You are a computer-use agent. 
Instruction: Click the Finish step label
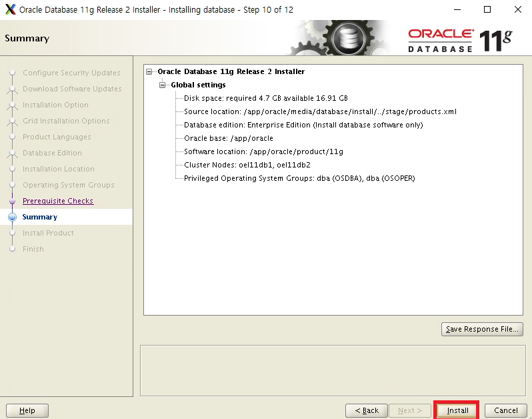pyautogui.click(x=33, y=249)
